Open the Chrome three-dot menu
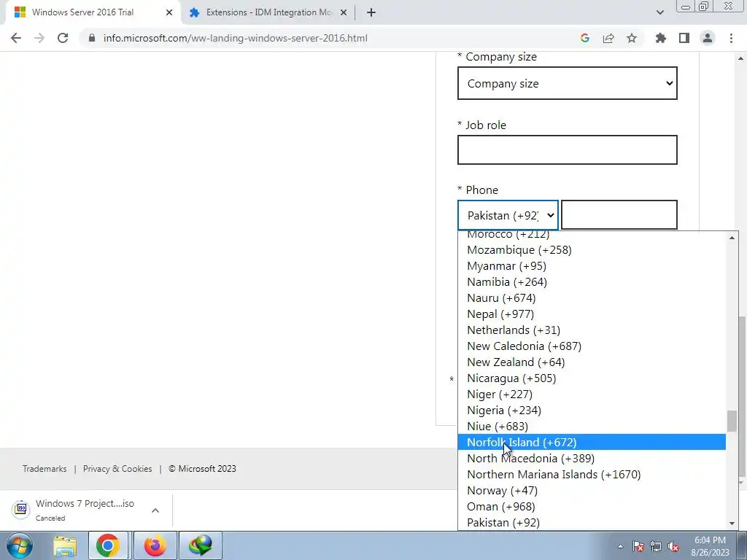Screen dimensions: 747x560 pos(731,38)
